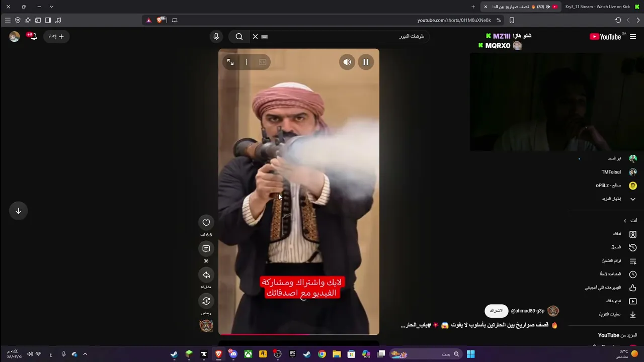Open the short's three-dot options menu
Image resolution: width=644 pixels, height=362 pixels.
tap(247, 62)
